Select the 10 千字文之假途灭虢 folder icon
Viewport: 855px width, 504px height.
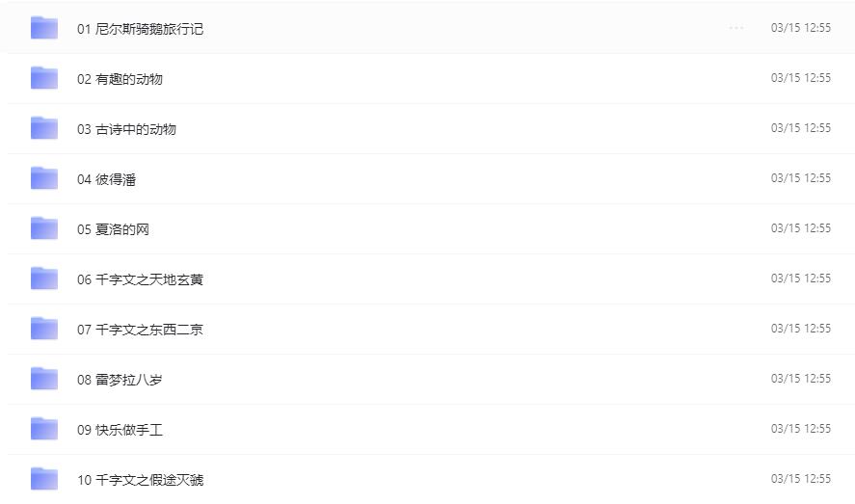tap(44, 479)
